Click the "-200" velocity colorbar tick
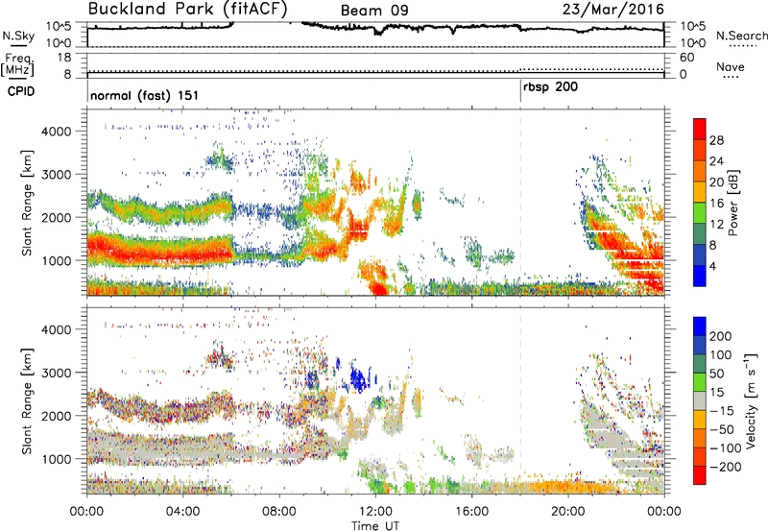Image resolution: width=768 pixels, height=532 pixels. pyautogui.click(x=725, y=467)
